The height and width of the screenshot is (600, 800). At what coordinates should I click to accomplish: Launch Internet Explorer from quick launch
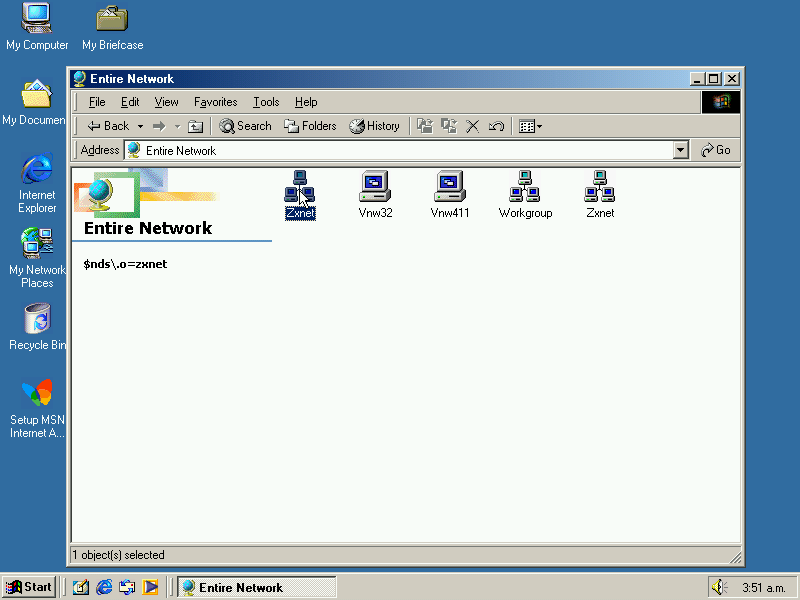104,587
